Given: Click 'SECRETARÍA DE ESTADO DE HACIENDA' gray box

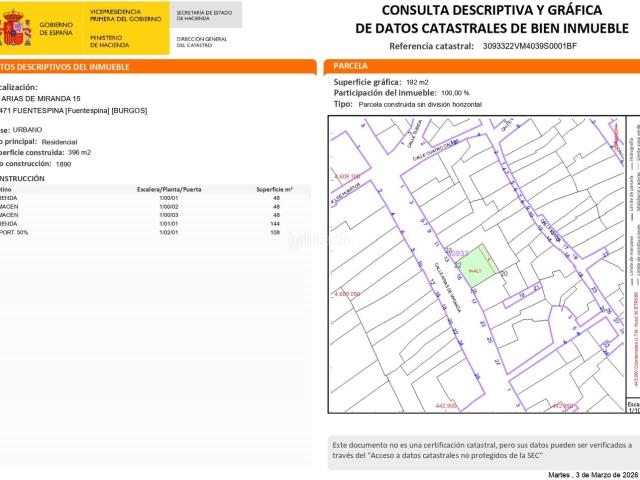Looking at the screenshot, I should (x=206, y=15).
